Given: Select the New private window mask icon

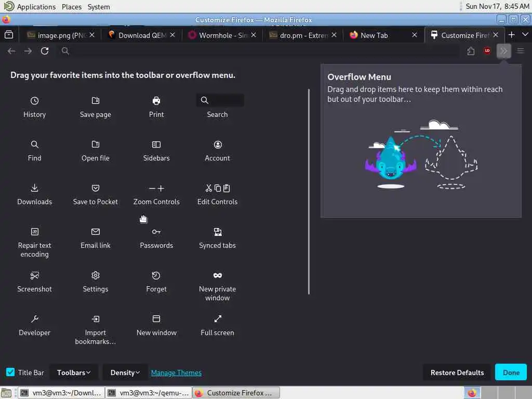Looking at the screenshot, I should 218,275.
